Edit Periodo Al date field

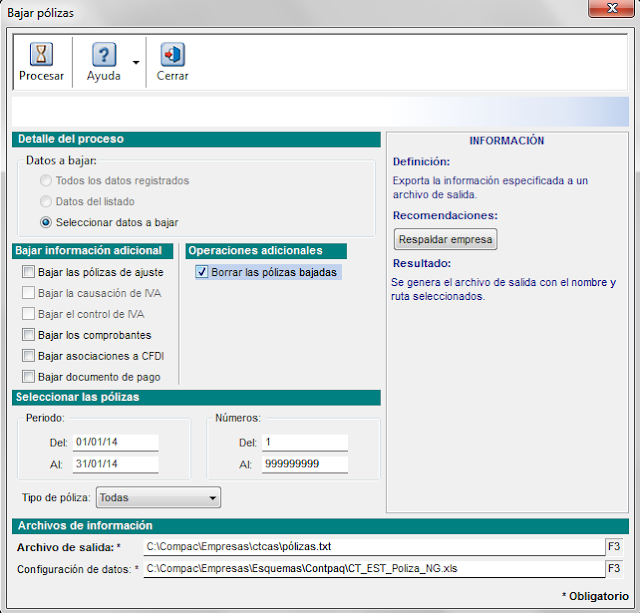[116, 464]
